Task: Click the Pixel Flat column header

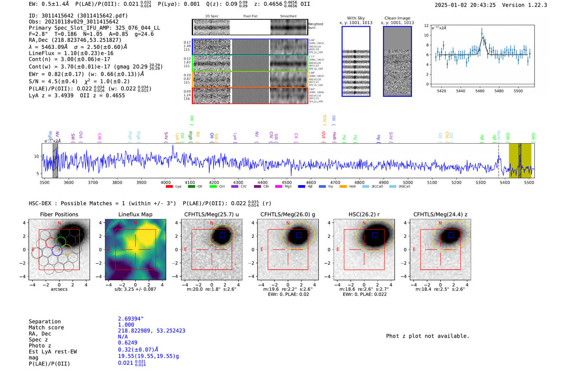Action: coord(250,16)
